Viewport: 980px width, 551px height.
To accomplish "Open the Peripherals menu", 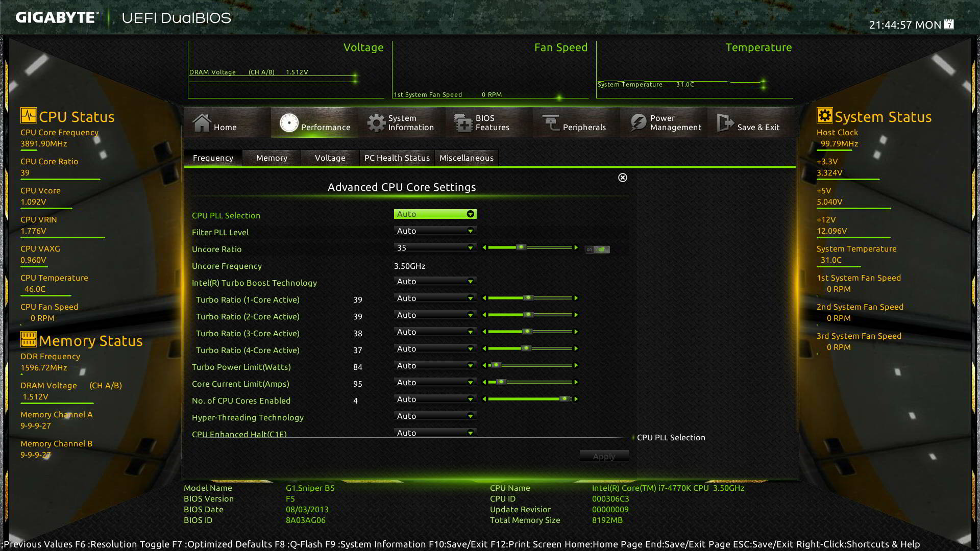I will [576, 122].
